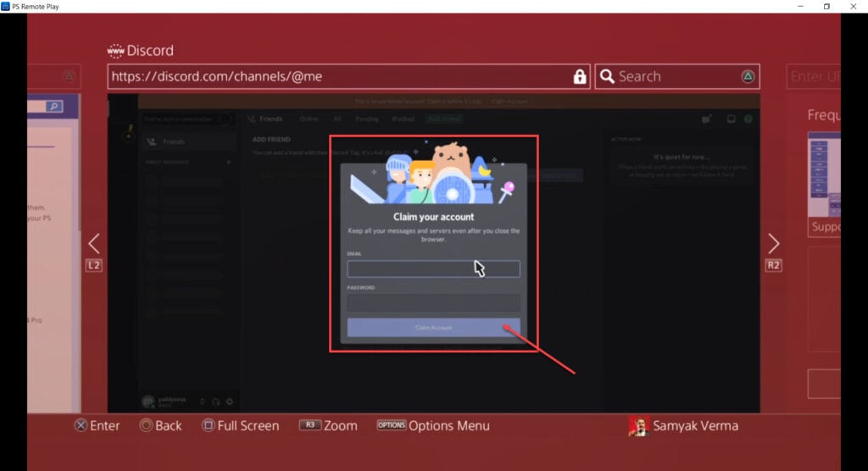Minimize the PS Remote Play window
The height and width of the screenshot is (471, 868).
click(800, 6)
